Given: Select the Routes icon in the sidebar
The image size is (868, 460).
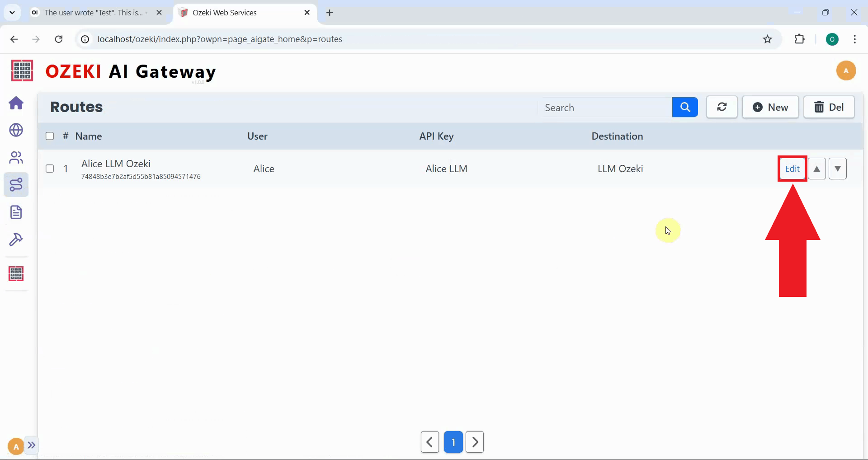Looking at the screenshot, I should pyautogui.click(x=16, y=185).
